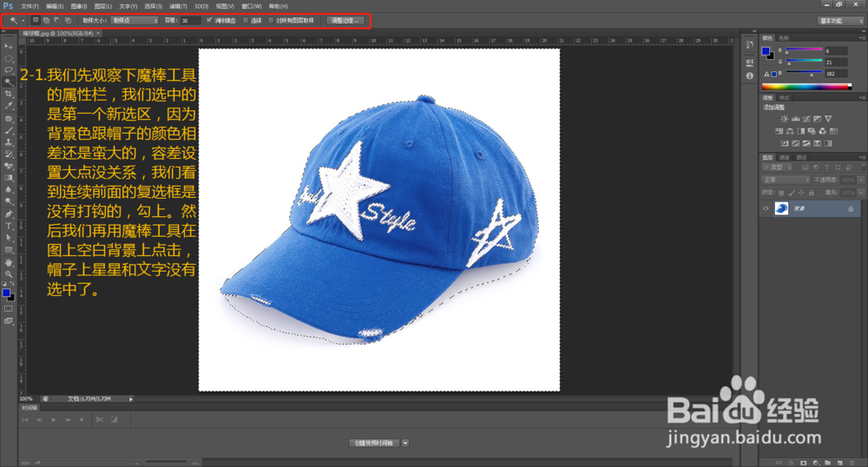Select the Eraser tool
Screen dimensions: 868x467
click(x=9, y=166)
